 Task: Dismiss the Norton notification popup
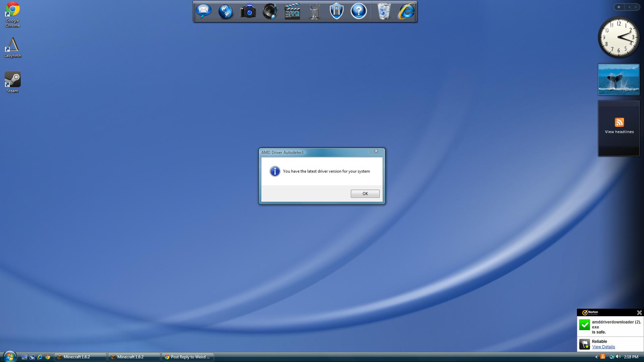tap(639, 312)
